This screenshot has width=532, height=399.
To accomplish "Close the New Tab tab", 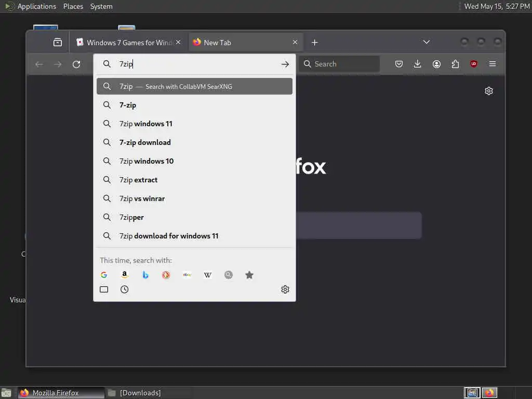I will 295,43.
